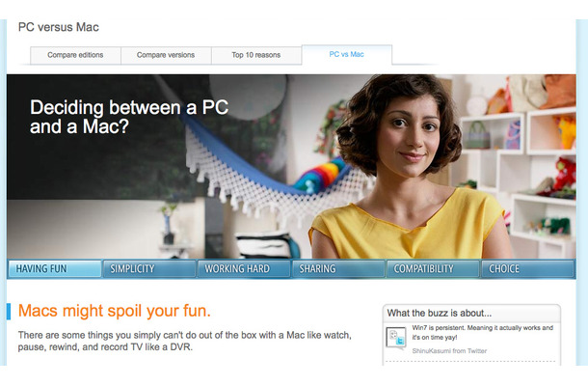The image size is (588, 386).
Task: Go to the WORKING HARD category
Action: click(244, 269)
